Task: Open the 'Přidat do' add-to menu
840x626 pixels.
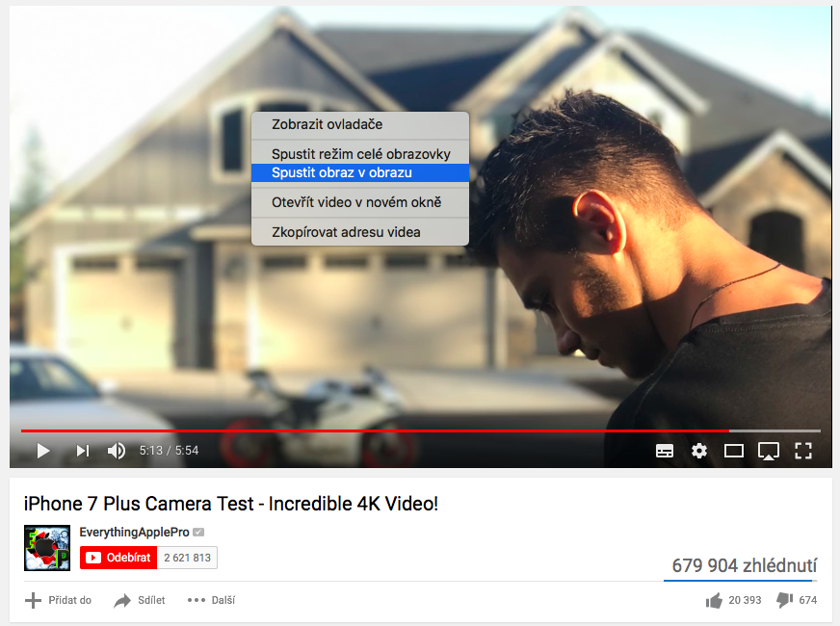Action: (58, 600)
